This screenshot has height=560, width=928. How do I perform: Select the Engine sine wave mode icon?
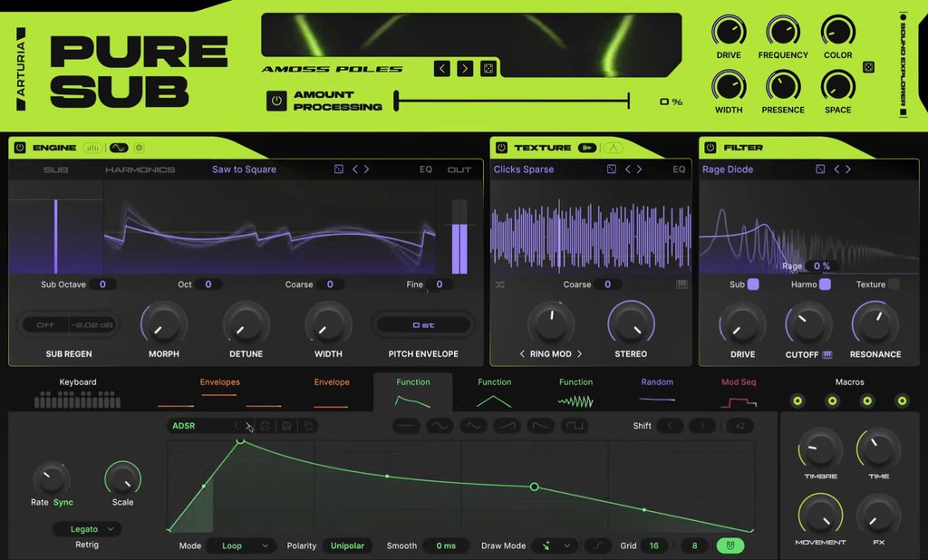point(119,148)
